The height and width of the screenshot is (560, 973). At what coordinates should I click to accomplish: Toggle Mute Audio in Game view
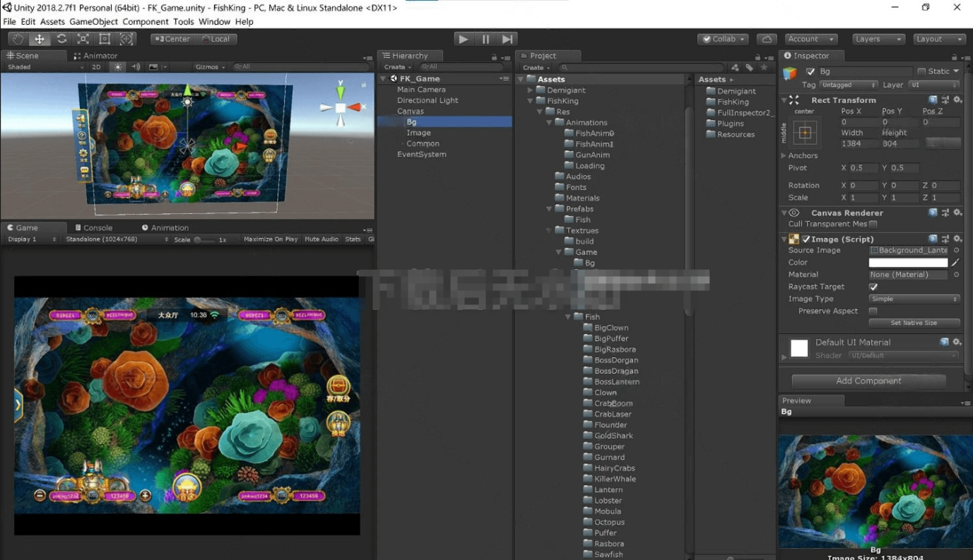click(322, 239)
